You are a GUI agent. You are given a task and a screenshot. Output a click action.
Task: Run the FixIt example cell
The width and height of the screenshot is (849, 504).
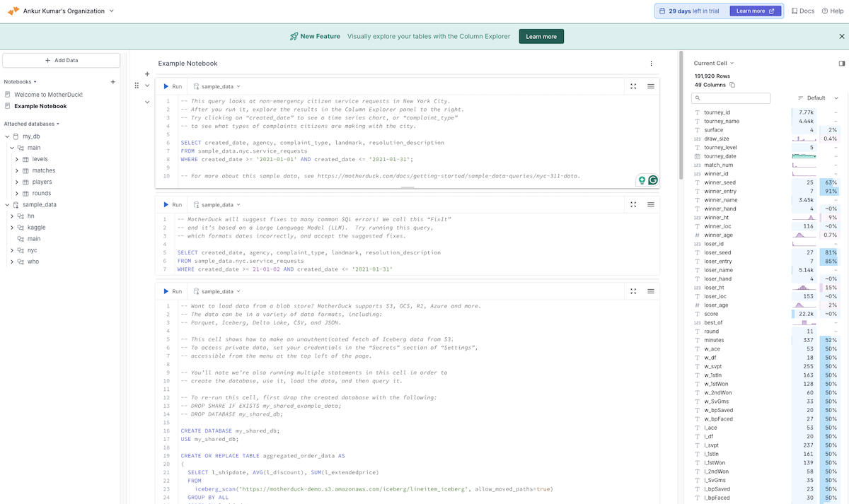(x=173, y=205)
